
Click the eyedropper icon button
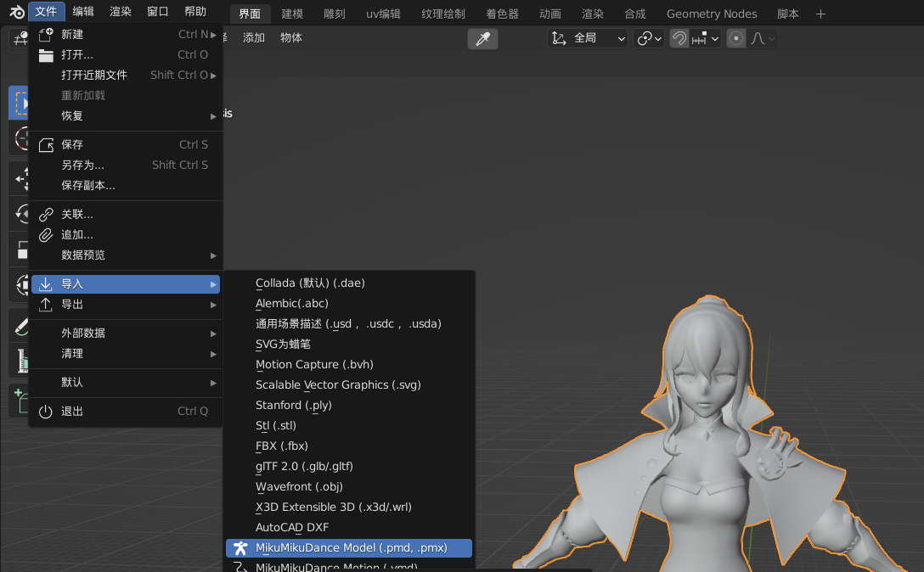[x=482, y=39]
